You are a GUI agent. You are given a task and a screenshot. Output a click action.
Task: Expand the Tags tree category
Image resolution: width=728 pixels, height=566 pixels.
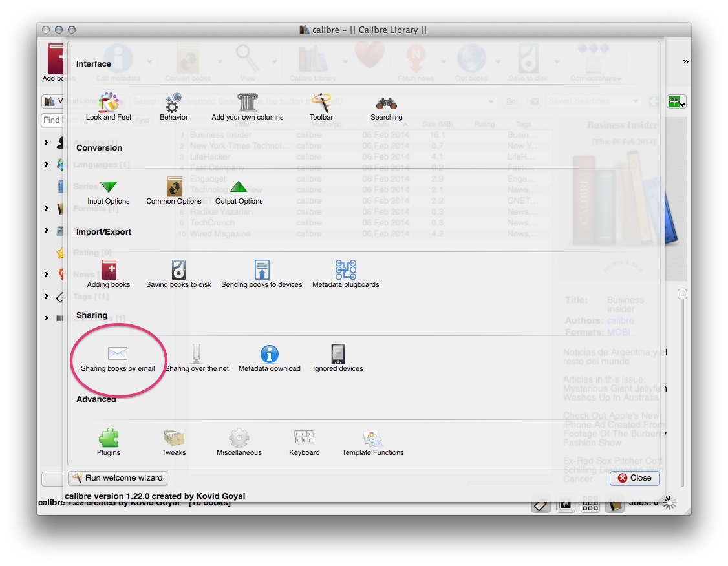47,296
